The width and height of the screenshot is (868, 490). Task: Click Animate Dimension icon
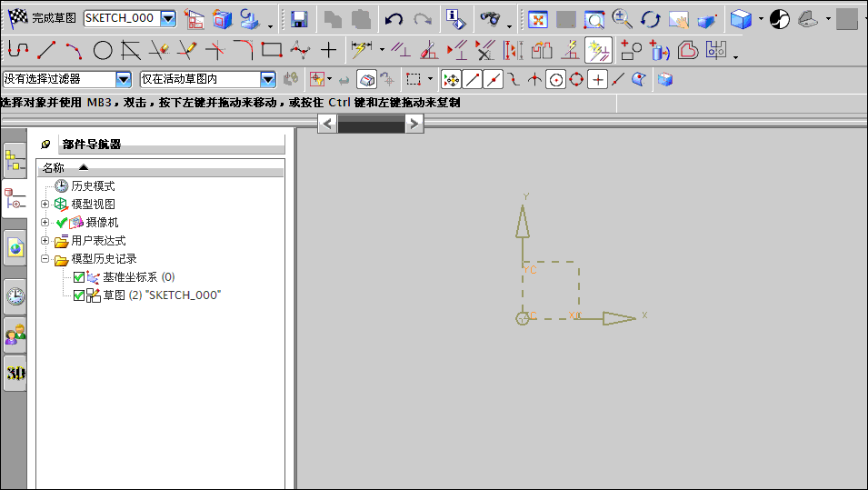click(x=514, y=50)
